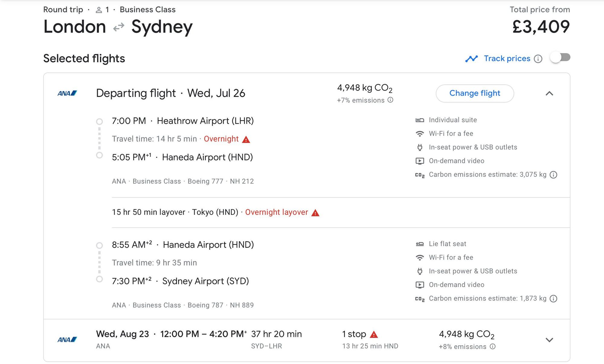Click the Track prices trend-line icon

[x=471, y=59]
